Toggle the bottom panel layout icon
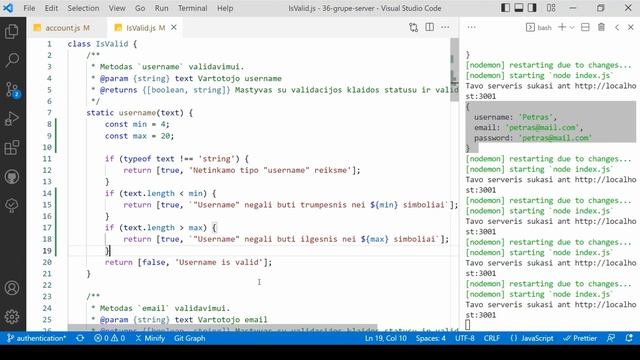 click(519, 8)
